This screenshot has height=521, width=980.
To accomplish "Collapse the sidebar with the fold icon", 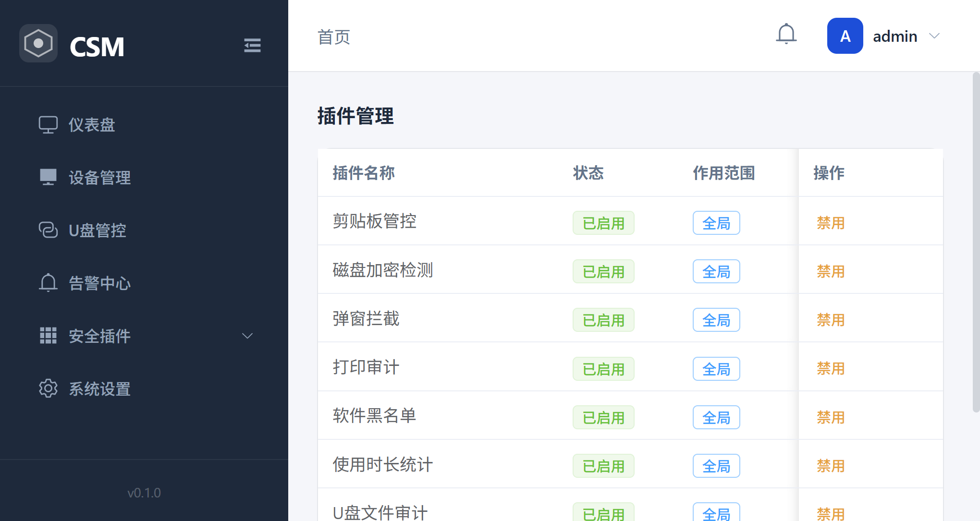I will pos(252,45).
